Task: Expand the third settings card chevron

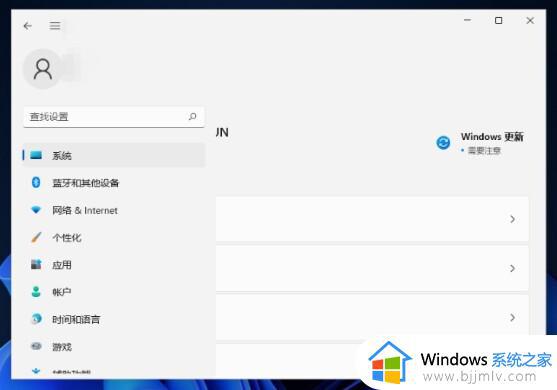Action: click(512, 317)
